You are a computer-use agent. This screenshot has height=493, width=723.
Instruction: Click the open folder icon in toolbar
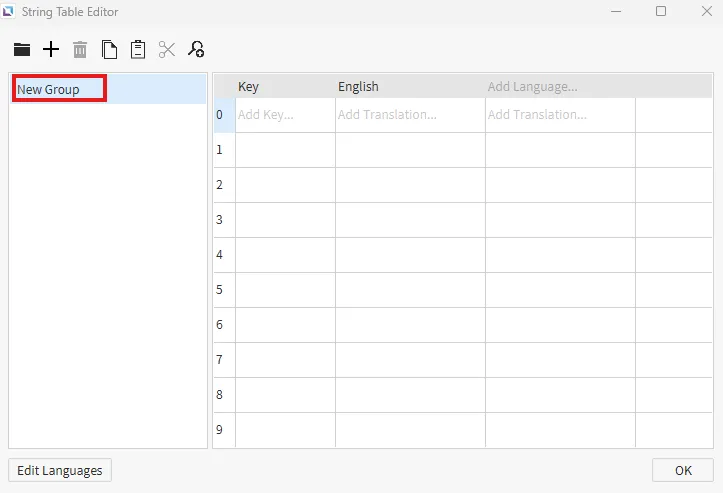22,50
